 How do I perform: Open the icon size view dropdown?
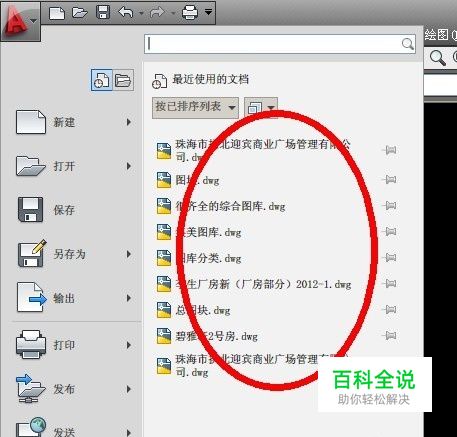(261, 107)
